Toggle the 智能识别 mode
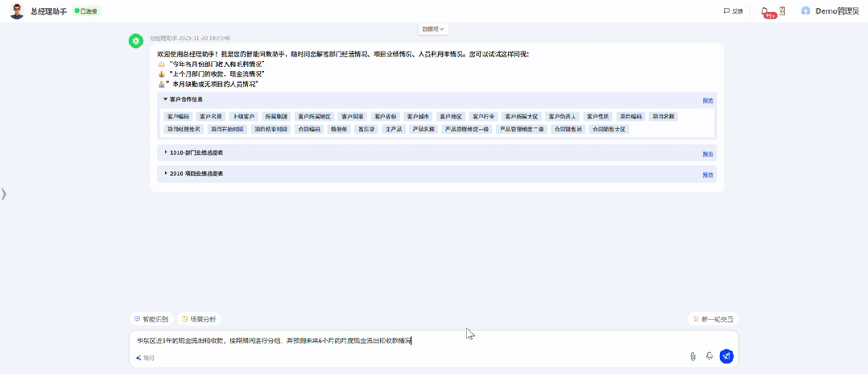868x374 pixels. click(x=151, y=319)
